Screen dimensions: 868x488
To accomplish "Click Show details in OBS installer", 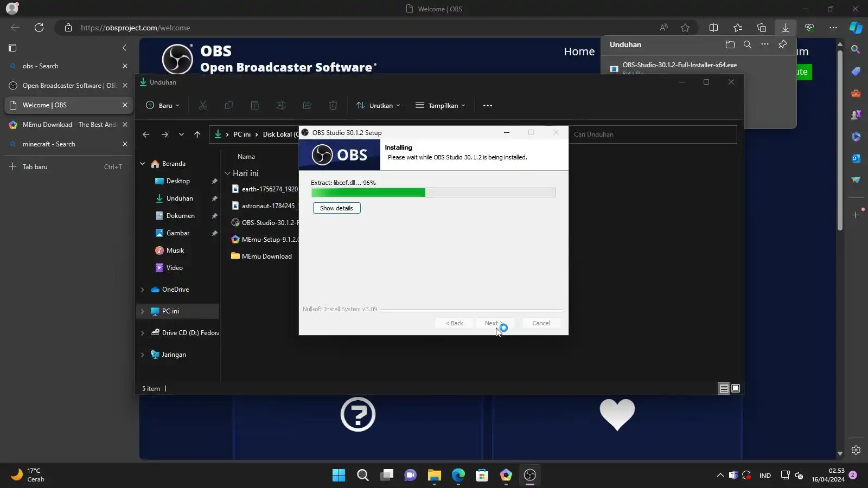I will (336, 208).
